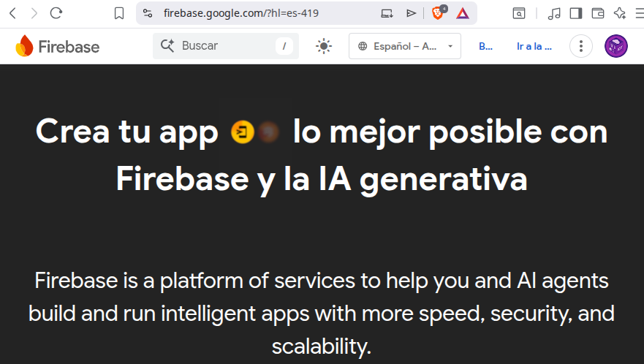This screenshot has width=644, height=364.
Task: Bookmark this page with the bookmark icon
Action: [119, 13]
